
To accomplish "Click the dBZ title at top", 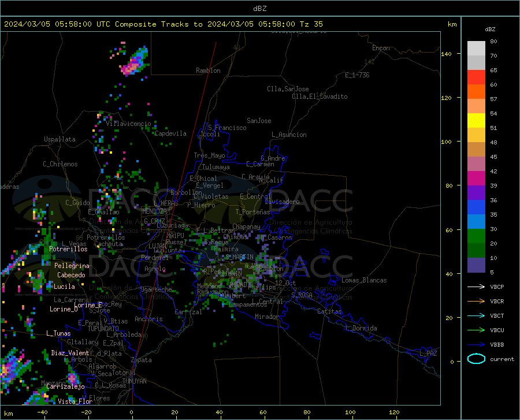I will coord(259,9).
